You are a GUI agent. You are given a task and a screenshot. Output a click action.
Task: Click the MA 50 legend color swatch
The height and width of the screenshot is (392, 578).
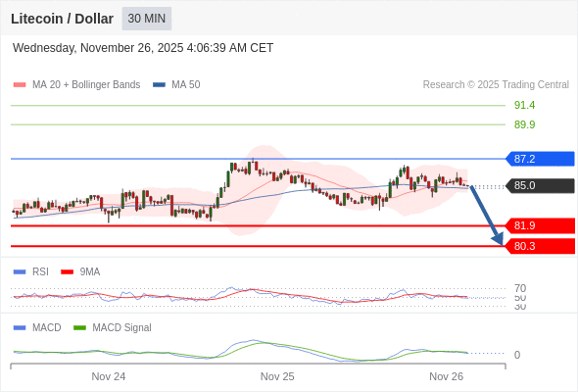[x=160, y=85]
